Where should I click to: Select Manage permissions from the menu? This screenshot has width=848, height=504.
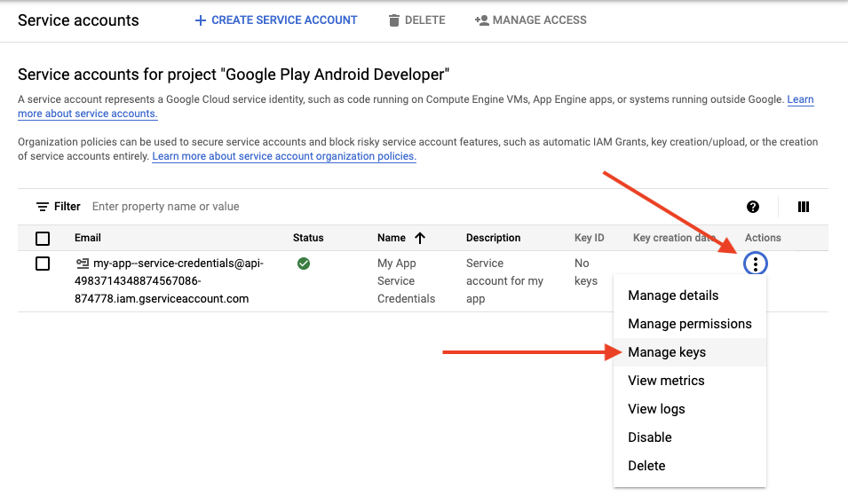point(690,324)
